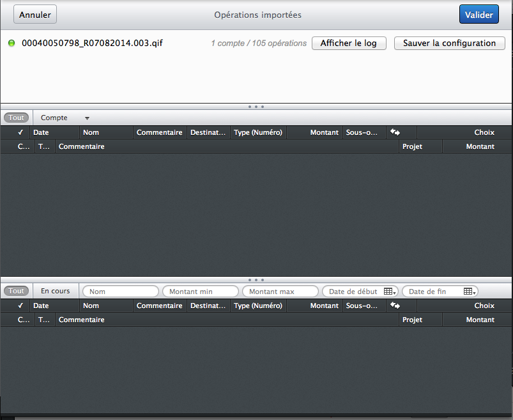Screen dimensions: 513x420
Task: Click lower sub-table Commentaire header
Action: click(227, 320)
